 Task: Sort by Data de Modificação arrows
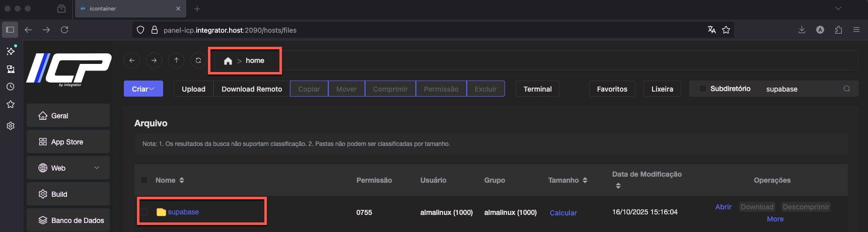point(618,186)
